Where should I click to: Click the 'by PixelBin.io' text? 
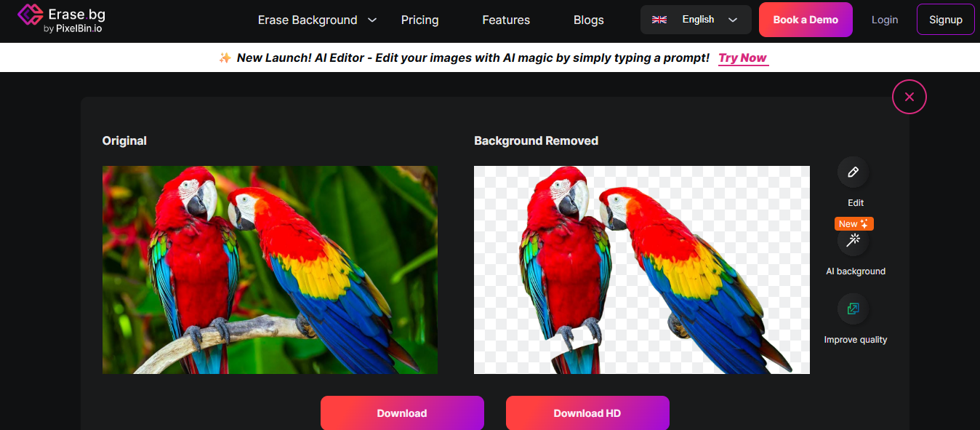(x=73, y=29)
